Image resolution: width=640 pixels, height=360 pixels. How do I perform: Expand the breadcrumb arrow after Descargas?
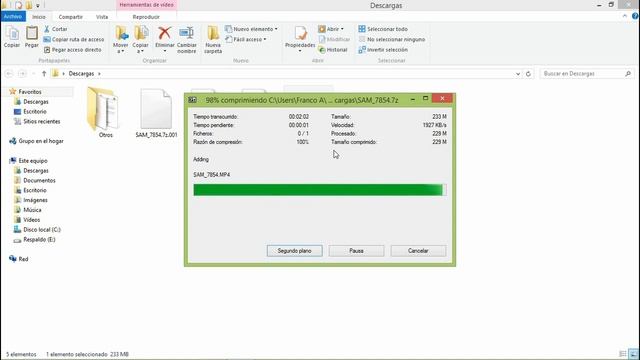[x=99, y=74]
